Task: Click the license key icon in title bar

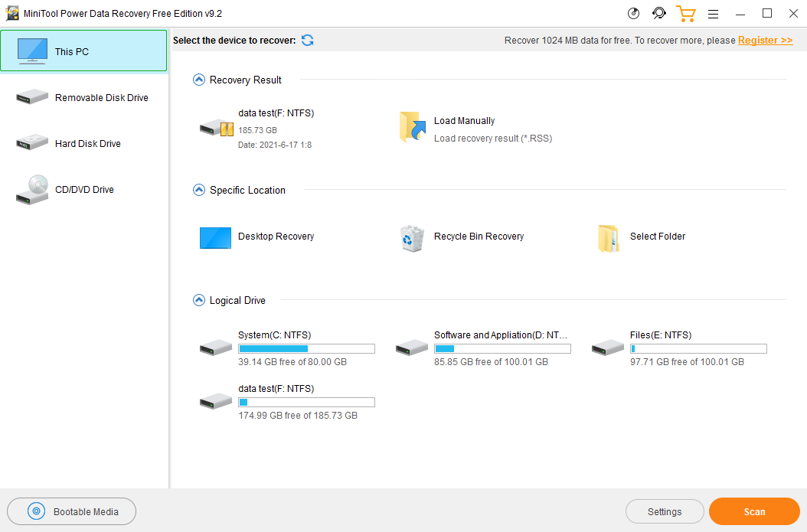Action: [633, 14]
